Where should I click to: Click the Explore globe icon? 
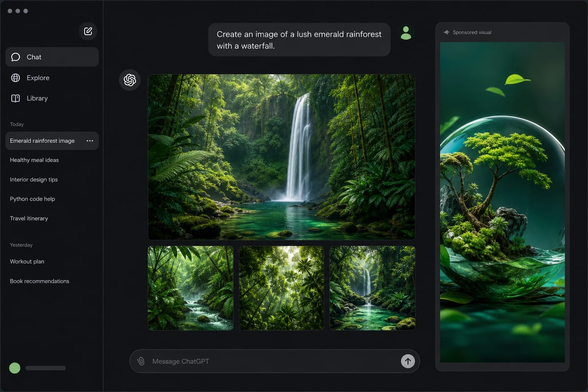16,77
